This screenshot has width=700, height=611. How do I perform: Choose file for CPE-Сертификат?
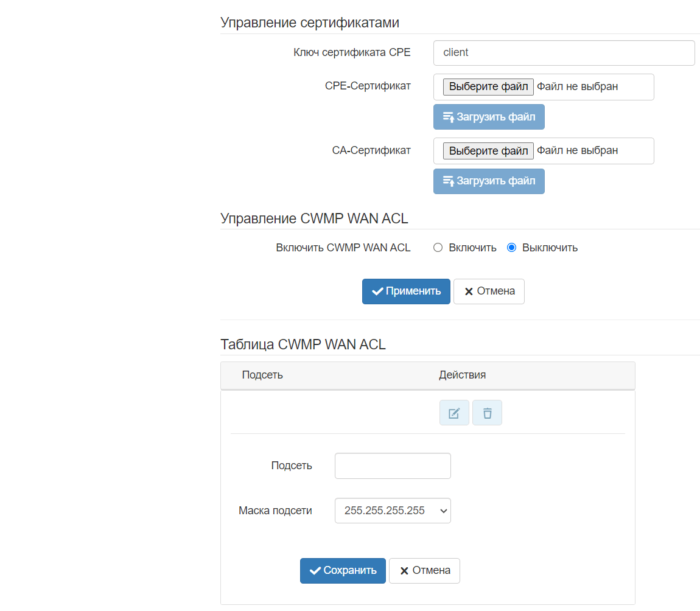coord(488,86)
